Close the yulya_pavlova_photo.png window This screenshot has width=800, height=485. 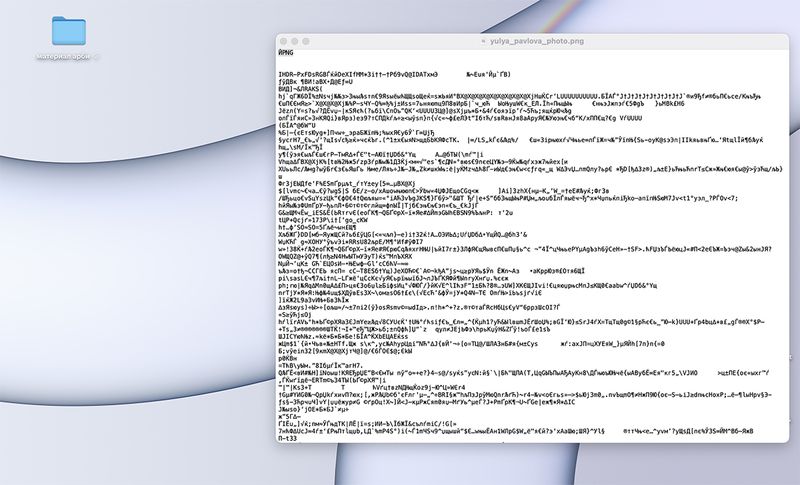(284, 41)
